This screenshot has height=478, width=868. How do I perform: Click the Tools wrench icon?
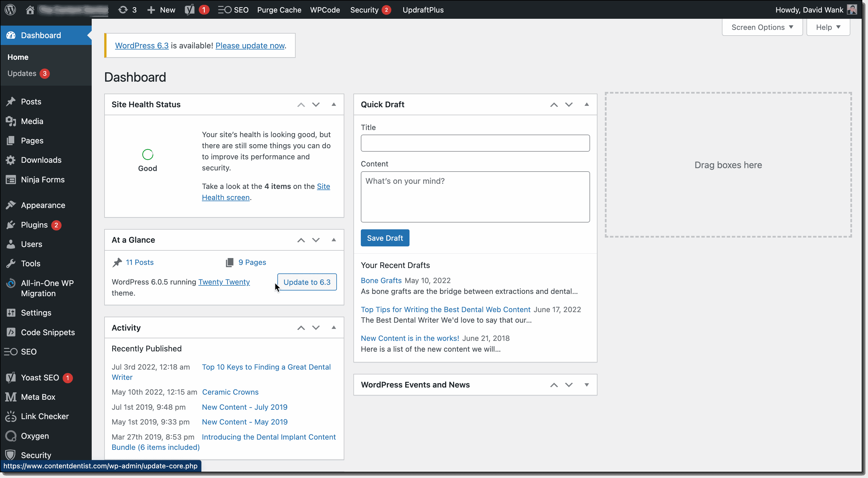click(x=11, y=263)
